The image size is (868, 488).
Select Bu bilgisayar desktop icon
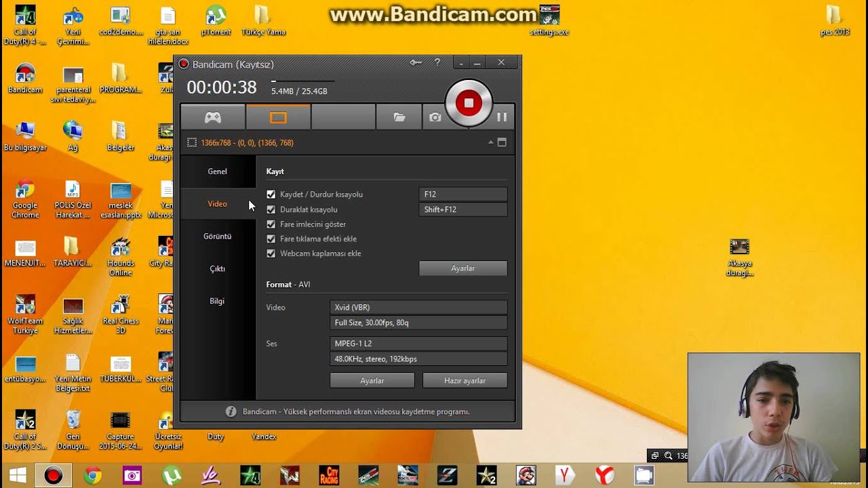(25, 136)
